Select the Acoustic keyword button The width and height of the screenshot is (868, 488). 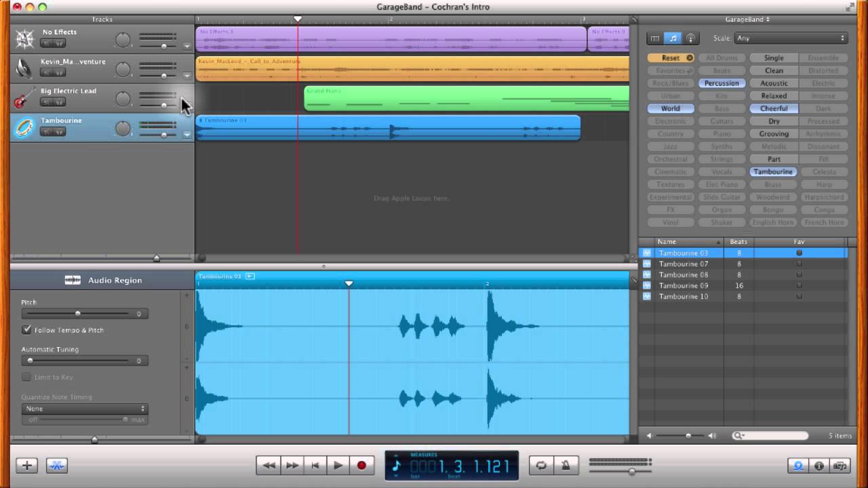774,83
